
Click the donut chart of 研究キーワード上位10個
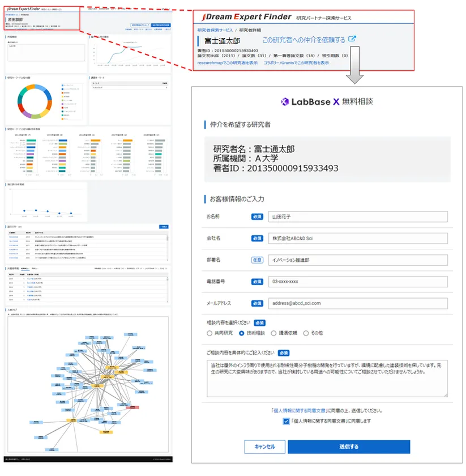[x=35, y=101]
